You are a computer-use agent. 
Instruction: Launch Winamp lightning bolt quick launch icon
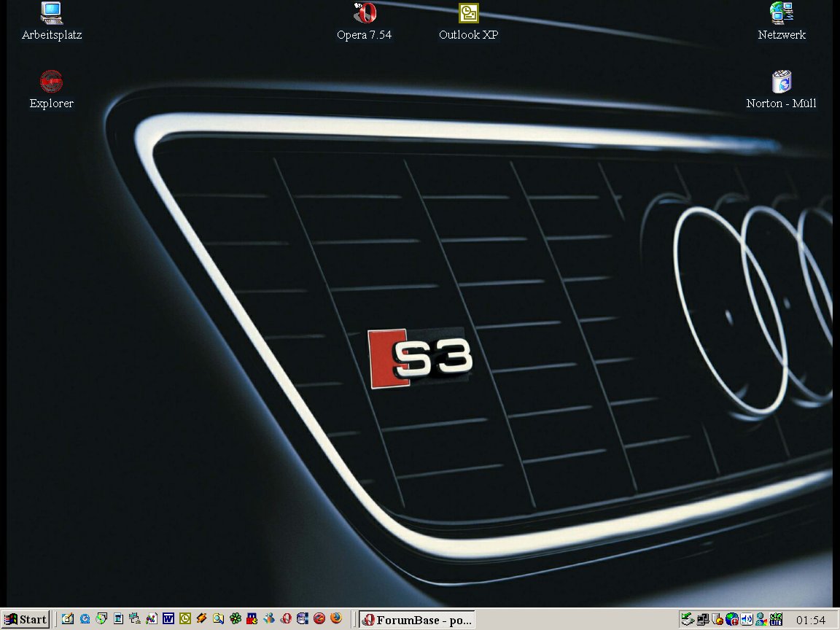point(201,619)
